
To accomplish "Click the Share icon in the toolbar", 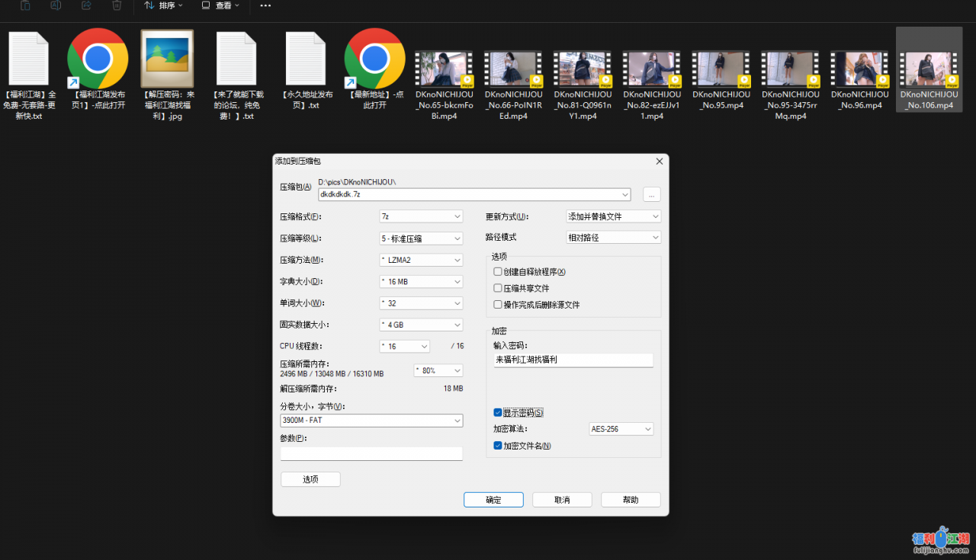I will tap(85, 6).
